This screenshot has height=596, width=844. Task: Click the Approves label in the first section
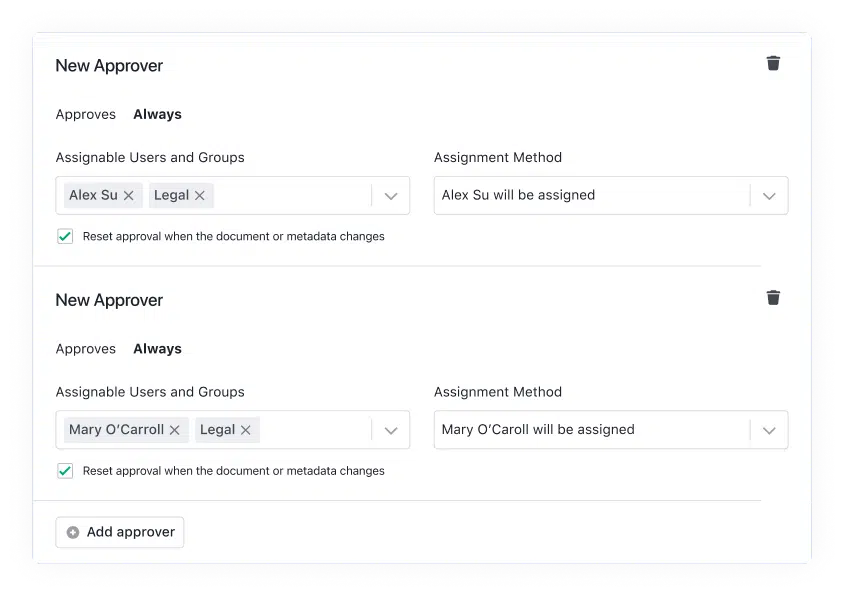(x=86, y=114)
